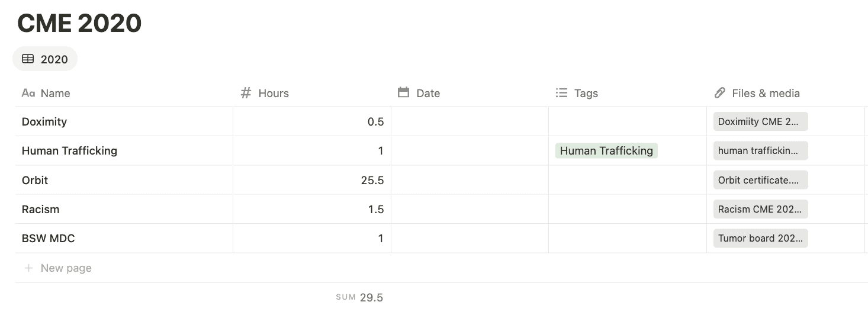Open the Hours column header menu

point(312,93)
